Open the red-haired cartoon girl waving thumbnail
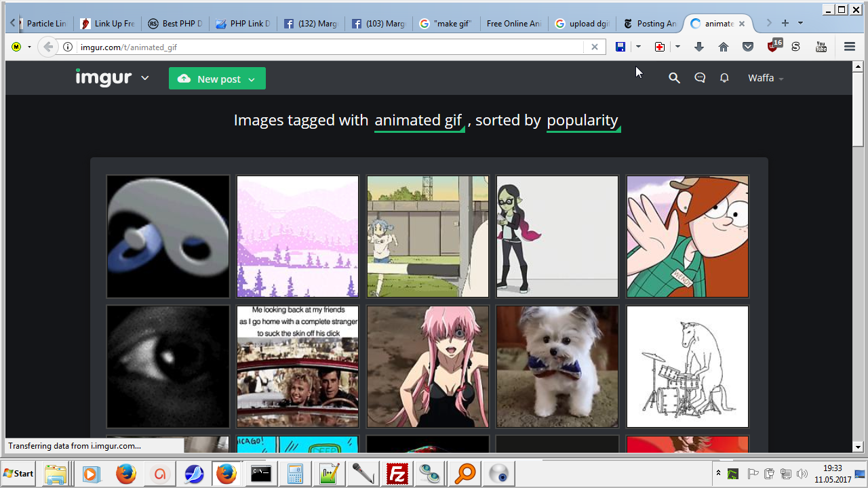Screen dimensions: 868x488 point(688,237)
